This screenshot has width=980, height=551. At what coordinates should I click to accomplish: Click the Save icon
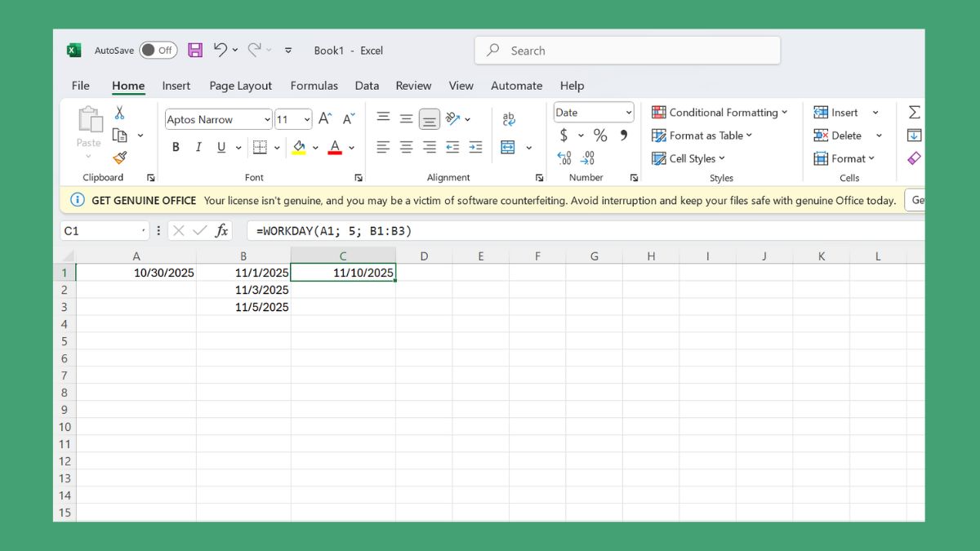click(194, 50)
